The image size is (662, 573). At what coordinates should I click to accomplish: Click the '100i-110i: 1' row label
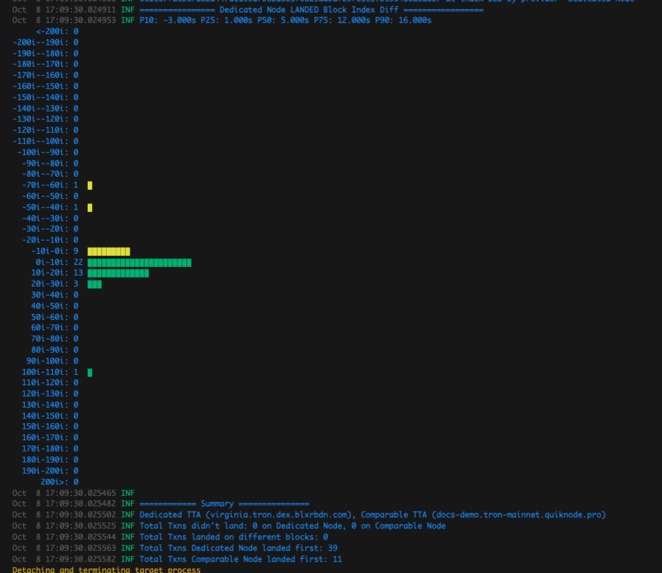(50, 372)
